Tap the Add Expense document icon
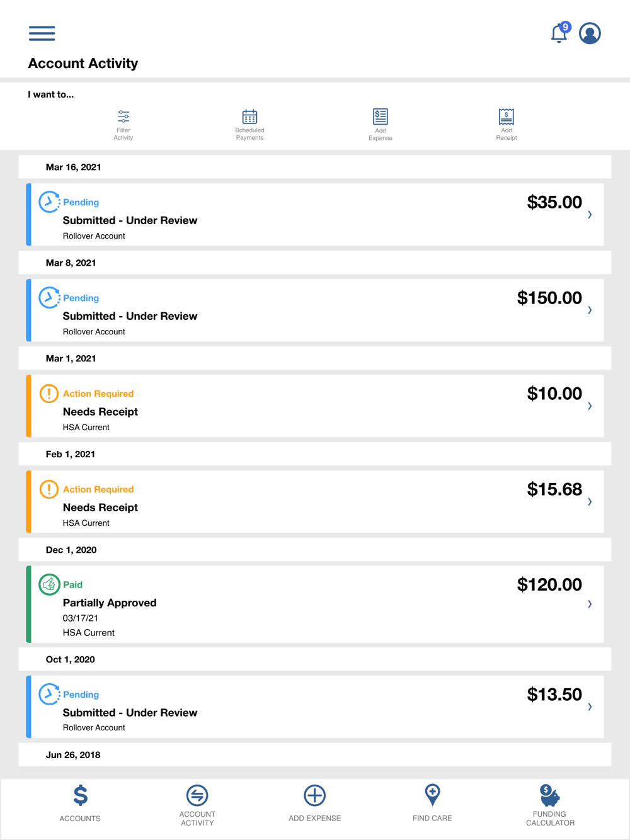 click(381, 116)
